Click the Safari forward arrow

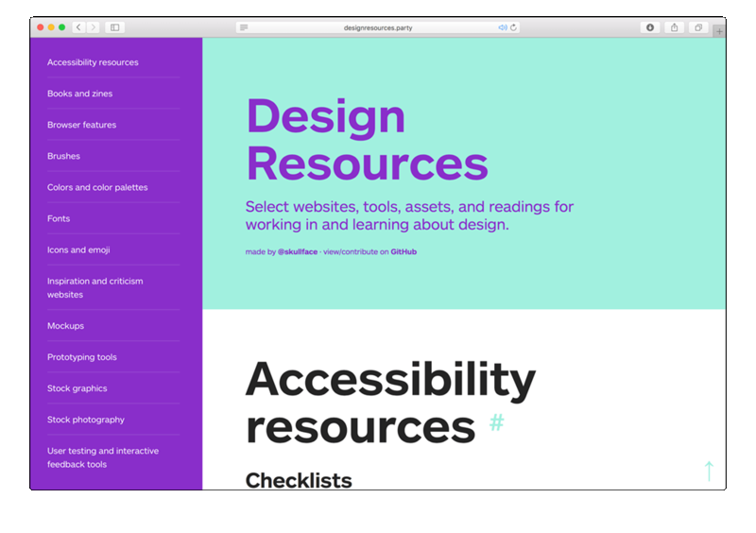pos(93,27)
